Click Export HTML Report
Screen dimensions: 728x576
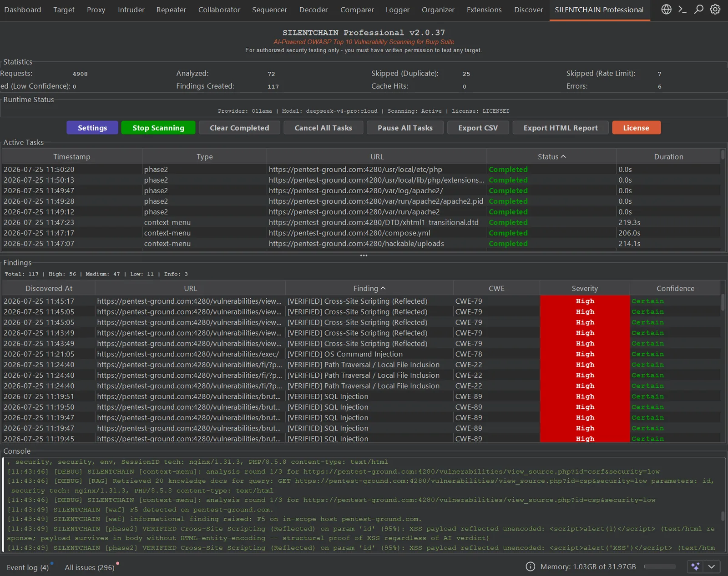(x=561, y=128)
